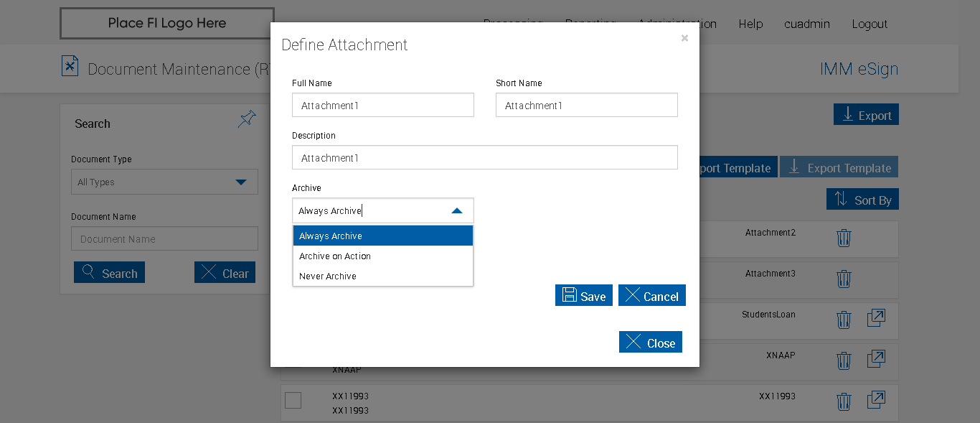Tick the checkbox beside XX11993 row
The width and height of the screenshot is (980, 423).
coord(293,401)
